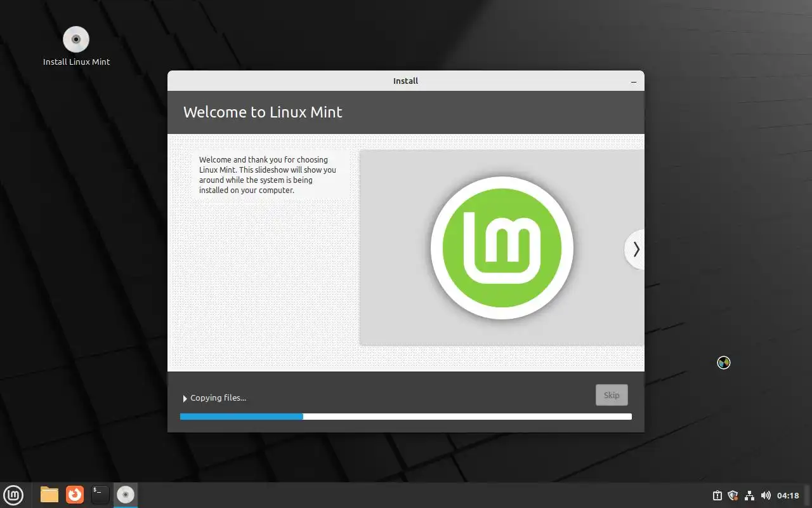The image size is (812, 508).
Task: Launch the Files folder from panel
Action: point(49,495)
